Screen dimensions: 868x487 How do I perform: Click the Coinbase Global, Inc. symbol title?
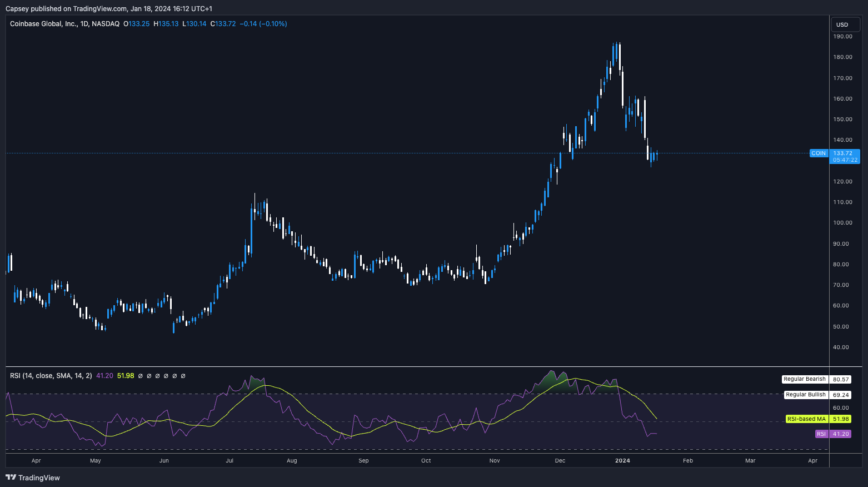pos(43,24)
